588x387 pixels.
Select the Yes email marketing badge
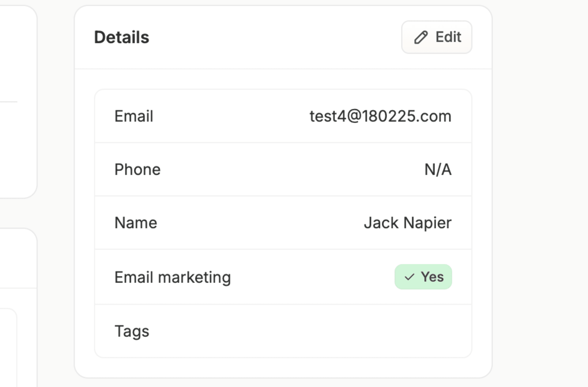point(423,277)
